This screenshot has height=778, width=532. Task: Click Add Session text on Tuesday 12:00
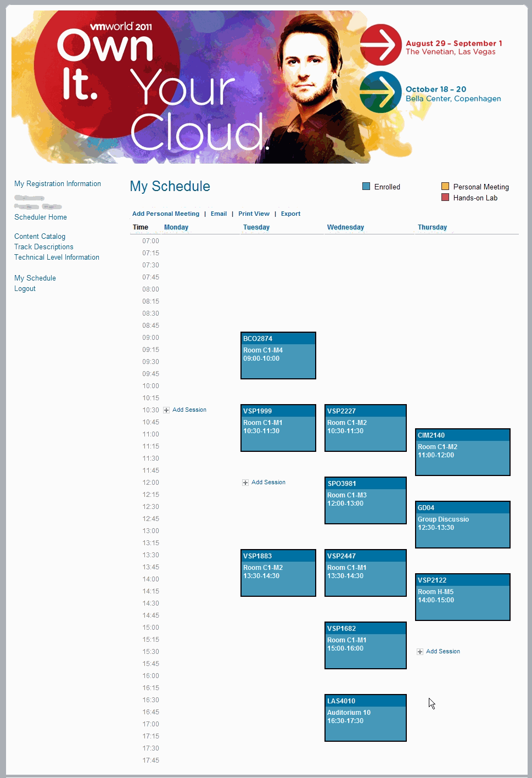[x=268, y=483]
